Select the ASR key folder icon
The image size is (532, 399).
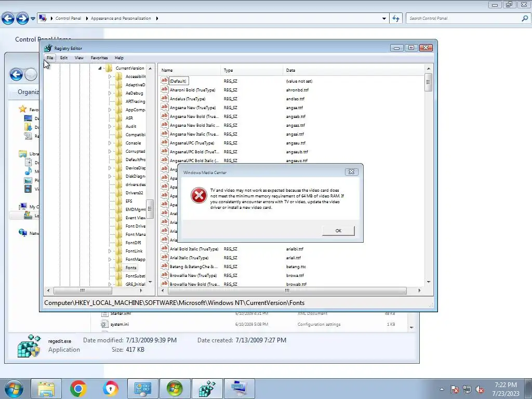pos(119,118)
